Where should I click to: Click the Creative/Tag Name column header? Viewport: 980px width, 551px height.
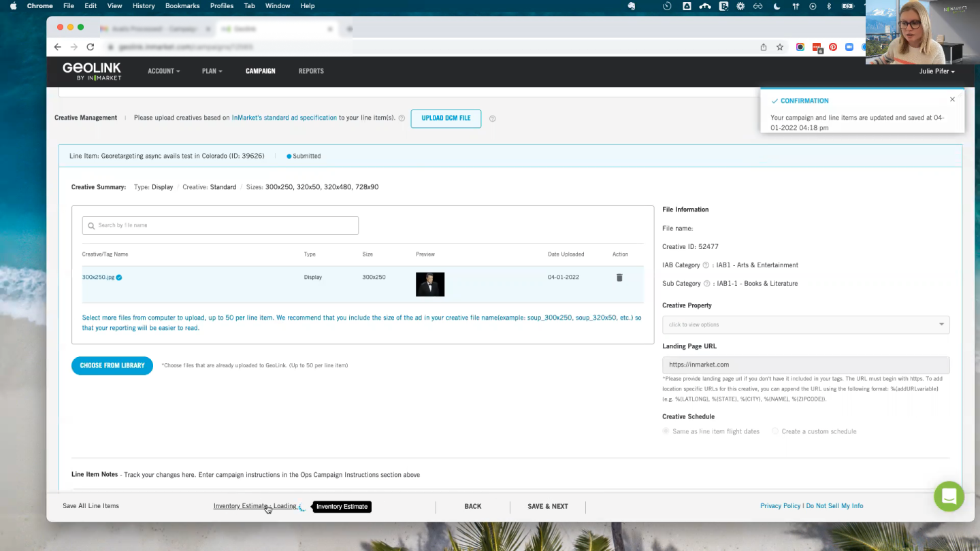point(105,254)
